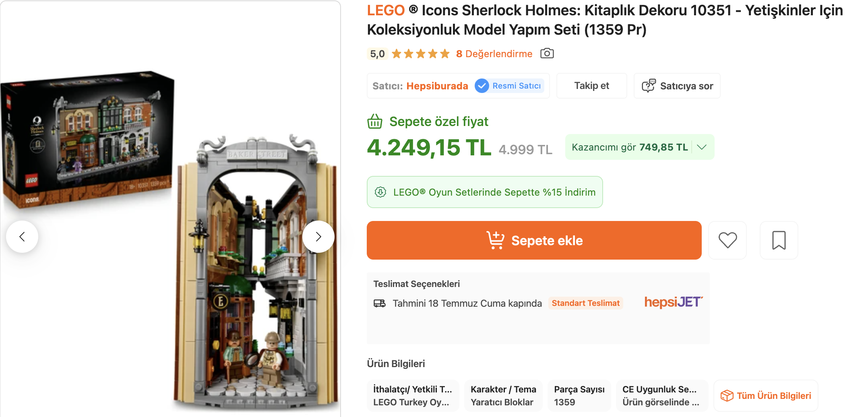
Task: Select the Parça Sayısı info chip
Action: click(579, 396)
